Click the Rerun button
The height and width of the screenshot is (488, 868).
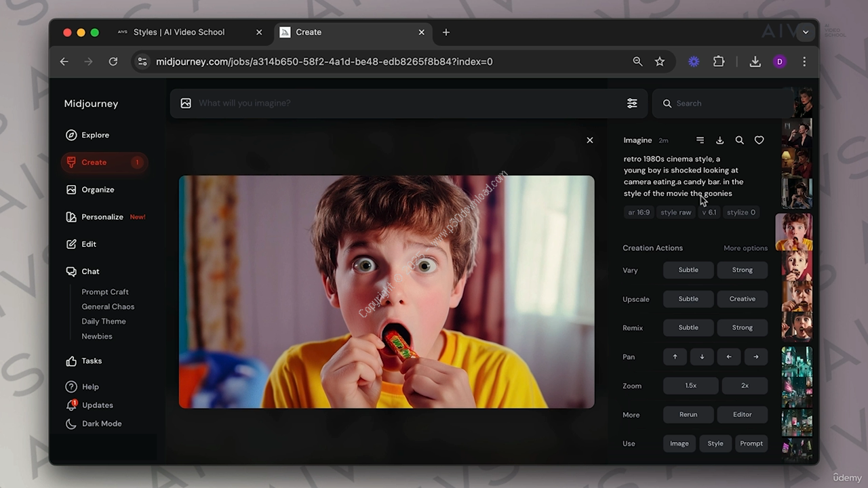688,414
